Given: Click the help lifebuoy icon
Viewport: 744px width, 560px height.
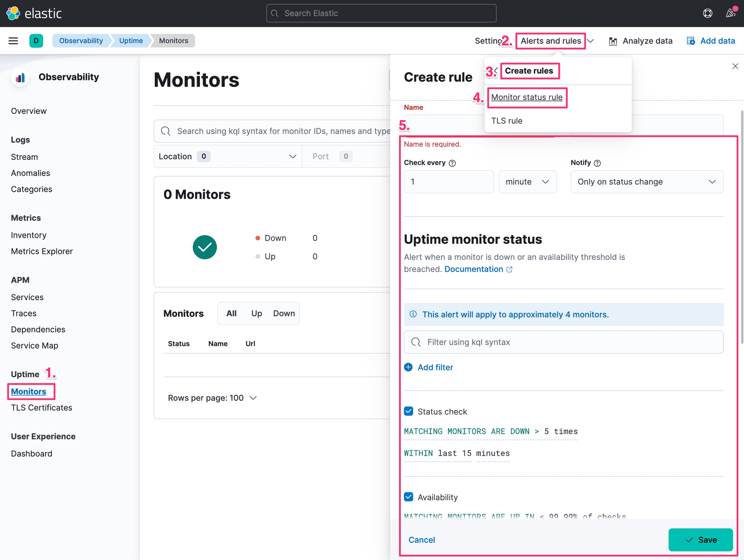Looking at the screenshot, I should click(707, 14).
